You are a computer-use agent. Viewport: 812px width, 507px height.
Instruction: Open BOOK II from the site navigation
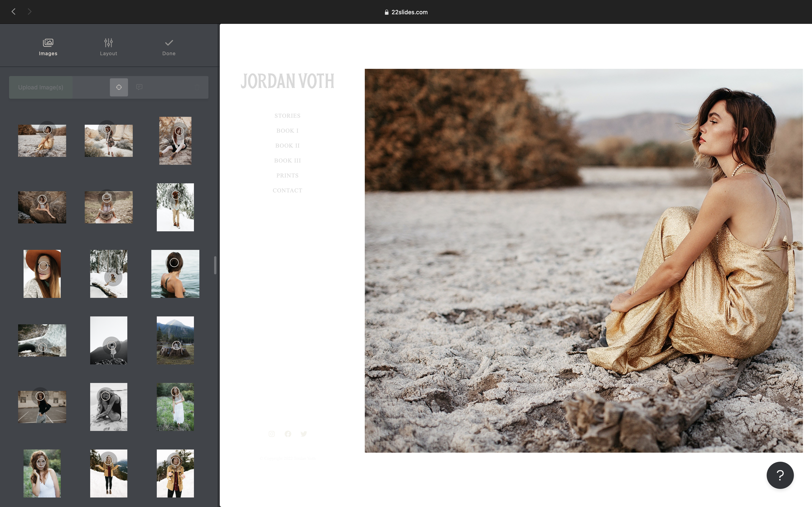pos(287,145)
